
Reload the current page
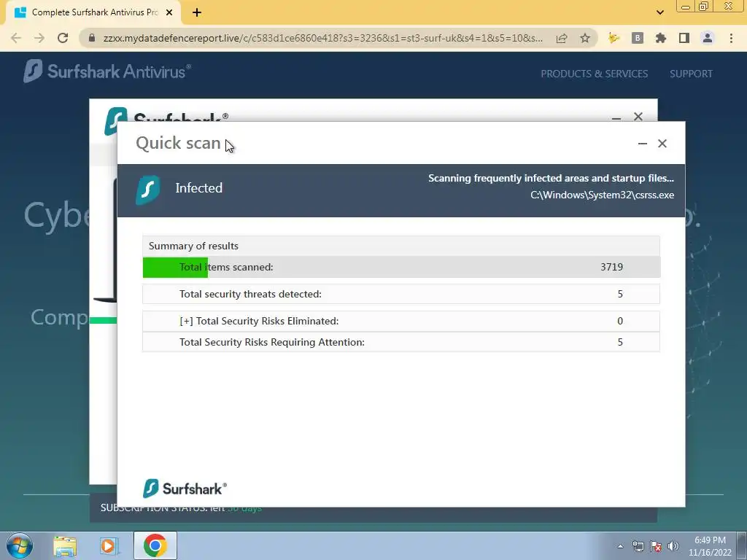click(63, 38)
